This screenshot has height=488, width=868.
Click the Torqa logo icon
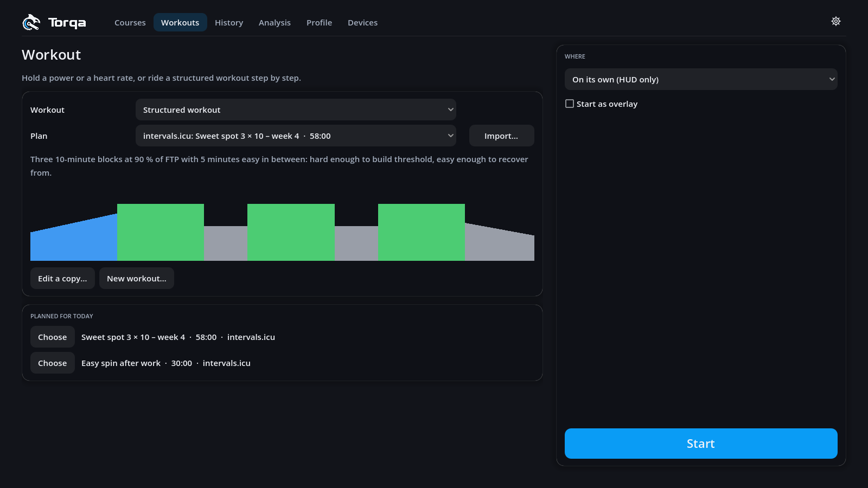tap(31, 22)
